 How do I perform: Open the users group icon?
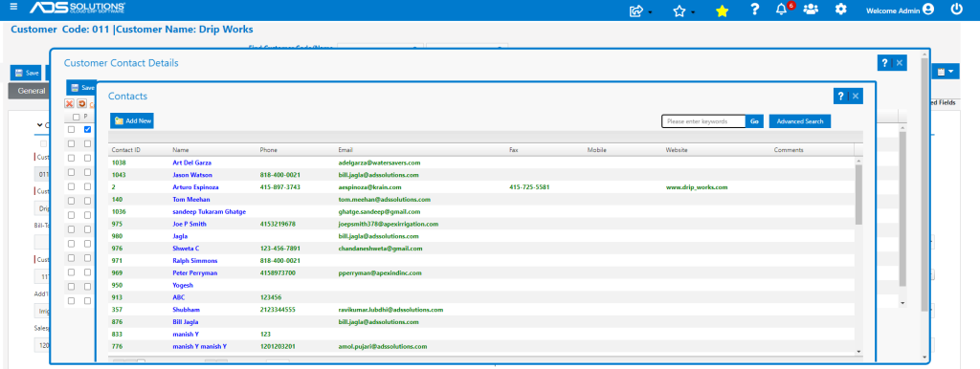(x=811, y=10)
